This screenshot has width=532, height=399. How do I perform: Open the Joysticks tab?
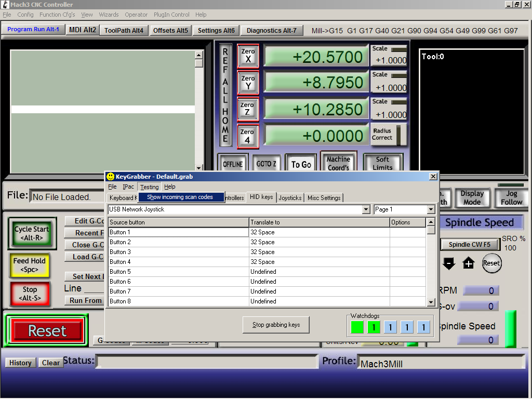(x=290, y=198)
